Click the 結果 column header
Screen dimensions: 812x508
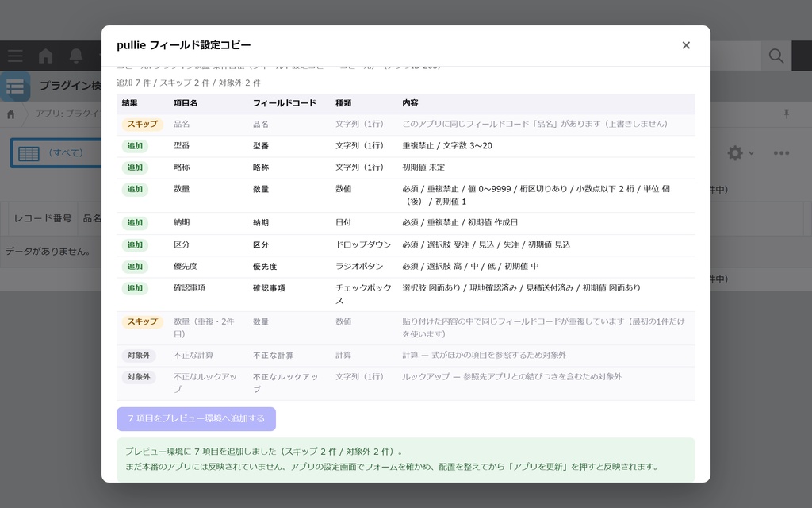pos(130,103)
